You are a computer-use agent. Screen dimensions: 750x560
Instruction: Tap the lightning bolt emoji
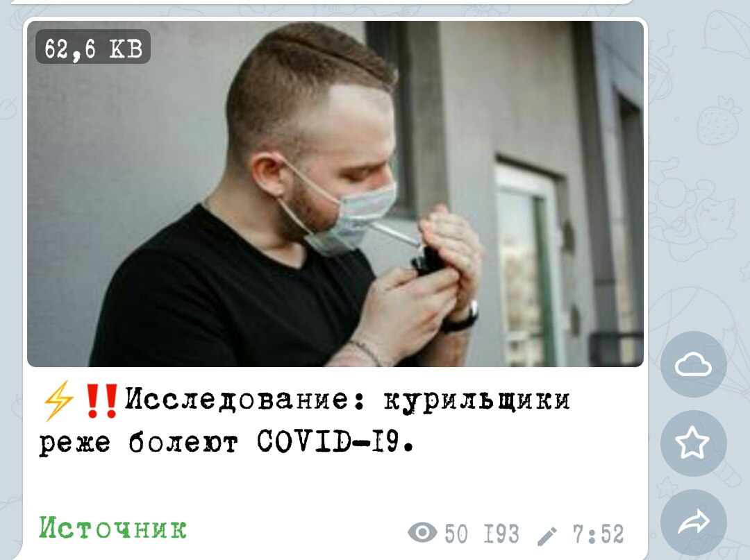tap(58, 400)
